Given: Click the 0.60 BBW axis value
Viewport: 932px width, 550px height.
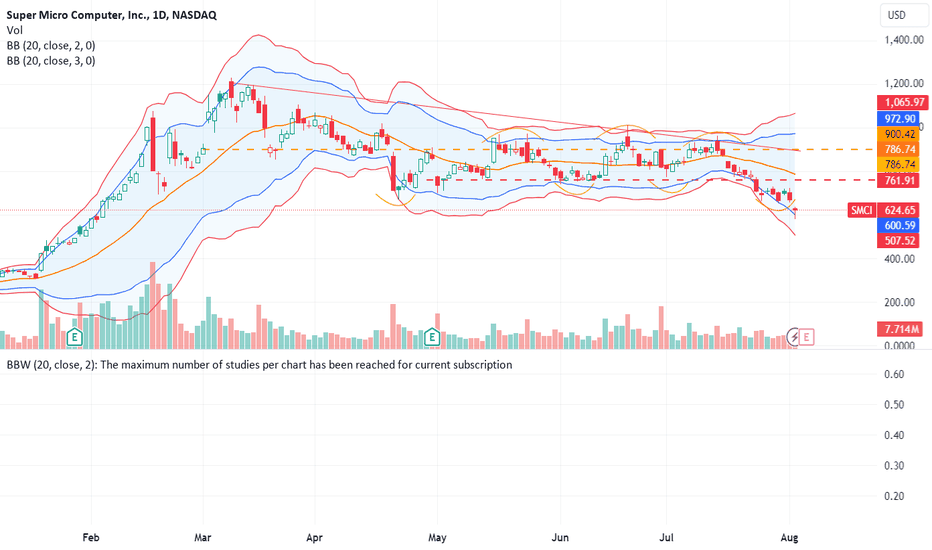Looking at the screenshot, I should tap(894, 374).
